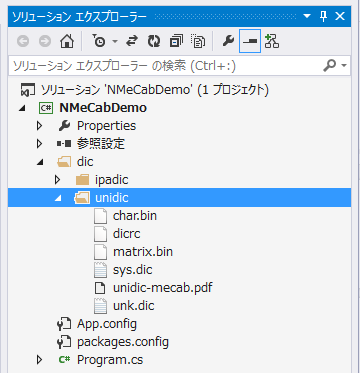Expand the Program.cs node

[x=40, y=360]
